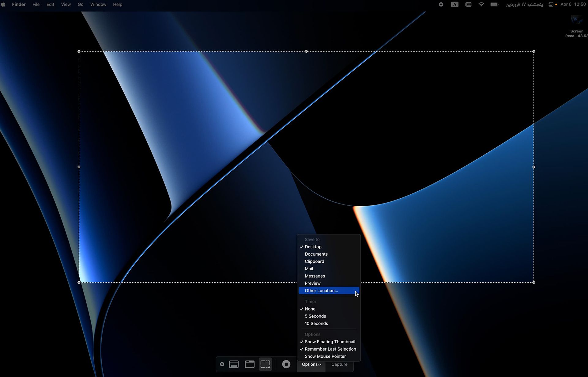Viewport: 588px width, 377px height.
Task: Open Control Center icon in the menu bar
Action: tap(551, 4)
